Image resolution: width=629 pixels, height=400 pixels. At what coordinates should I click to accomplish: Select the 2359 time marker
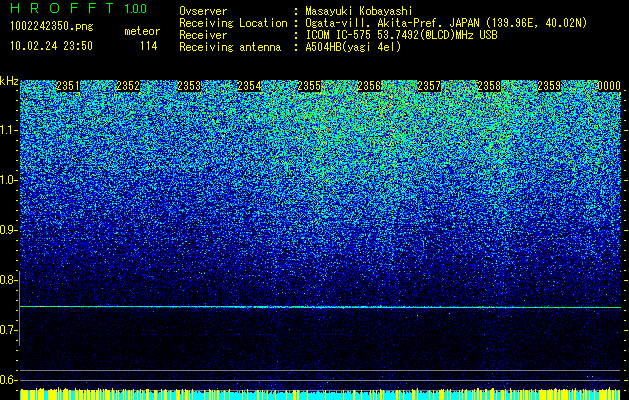549,86
